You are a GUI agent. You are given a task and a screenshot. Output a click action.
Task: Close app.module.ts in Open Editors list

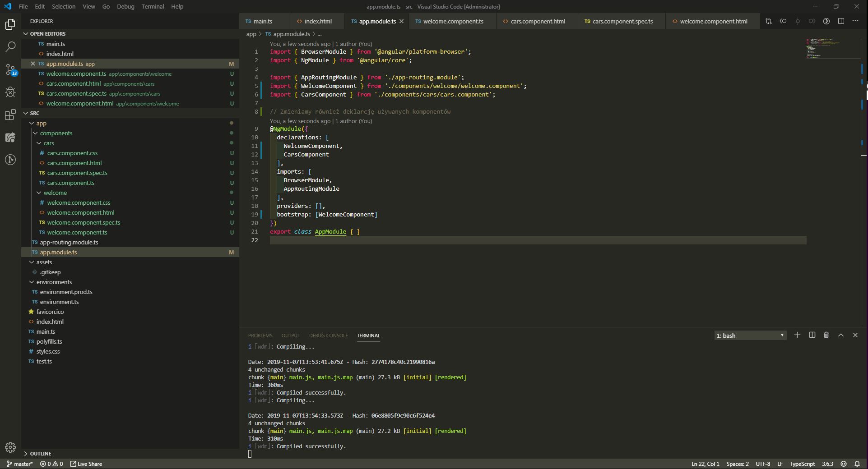click(33, 64)
